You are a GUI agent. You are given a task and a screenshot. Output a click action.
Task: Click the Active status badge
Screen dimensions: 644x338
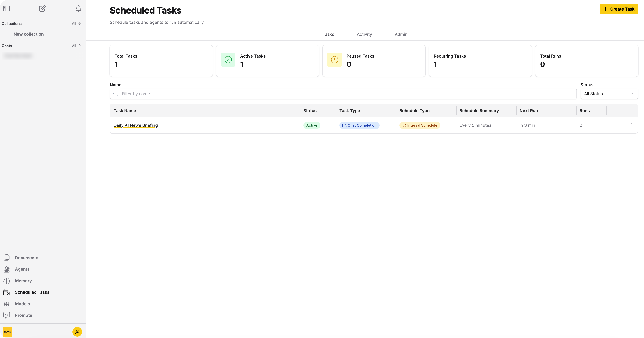click(x=311, y=125)
